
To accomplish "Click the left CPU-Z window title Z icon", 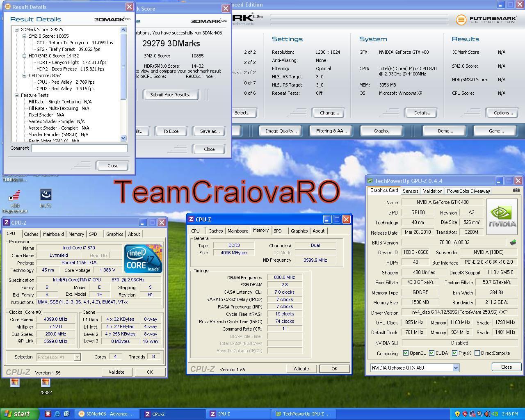I will tap(7, 222).
